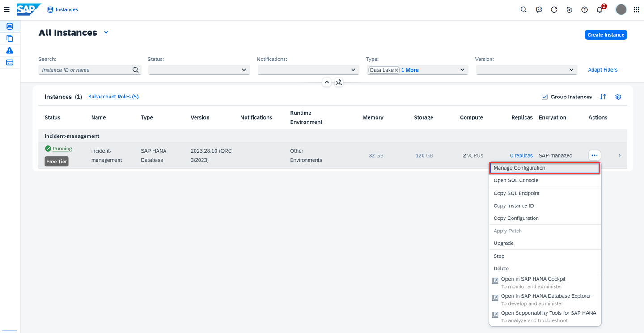
Task: Click Open in Database Explorer external icon
Action: point(495,298)
